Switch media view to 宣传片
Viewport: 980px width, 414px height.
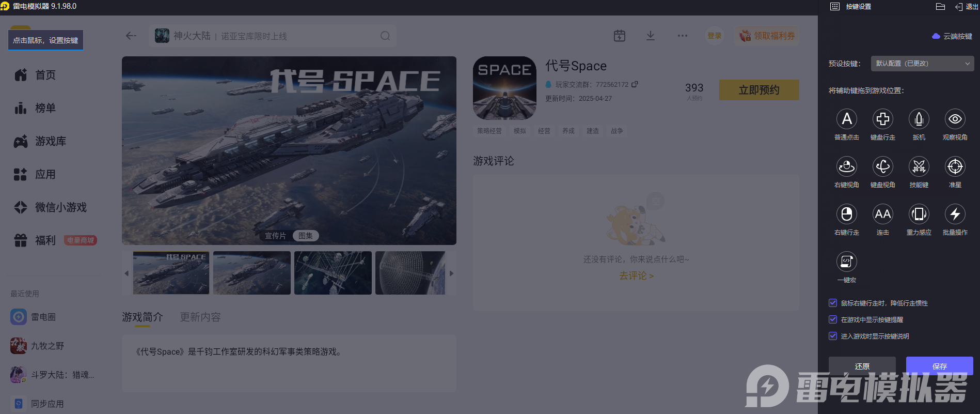click(275, 236)
